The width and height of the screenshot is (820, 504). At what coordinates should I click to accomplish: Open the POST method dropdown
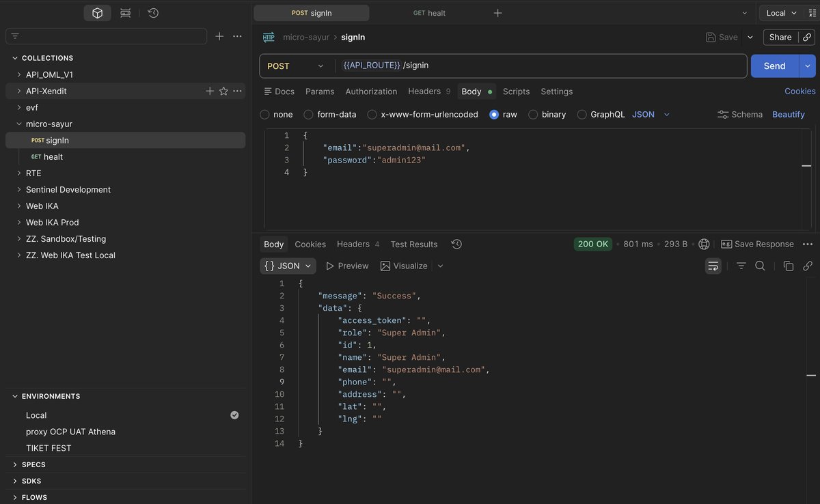297,66
